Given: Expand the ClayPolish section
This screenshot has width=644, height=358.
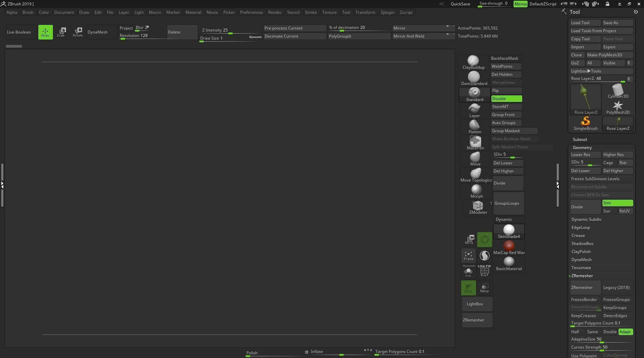Looking at the screenshot, I should coord(581,252).
